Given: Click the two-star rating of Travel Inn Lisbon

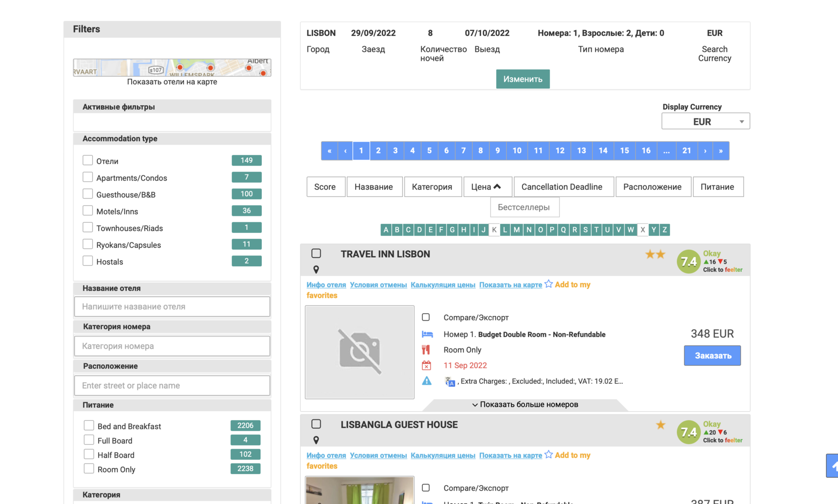Looking at the screenshot, I should tap(655, 254).
